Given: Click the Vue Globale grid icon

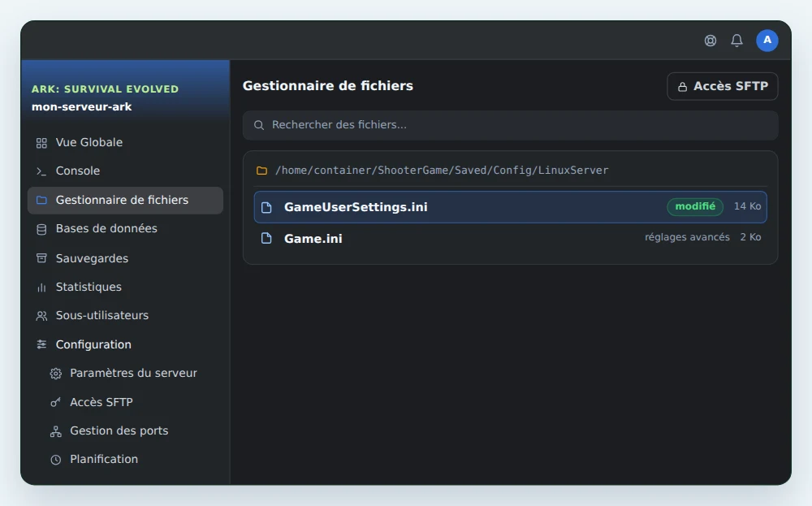Looking at the screenshot, I should 41,143.
